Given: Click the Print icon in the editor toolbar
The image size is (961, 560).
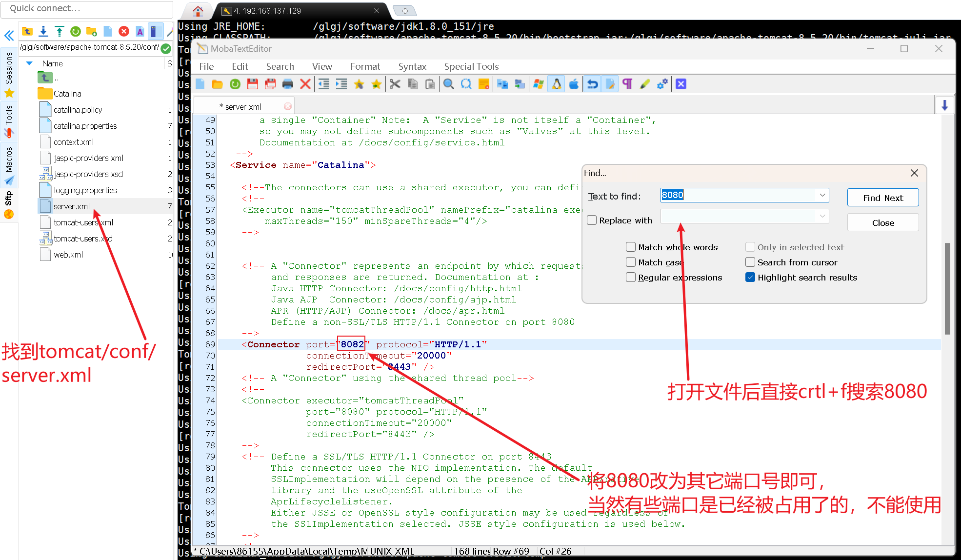Looking at the screenshot, I should [x=288, y=84].
